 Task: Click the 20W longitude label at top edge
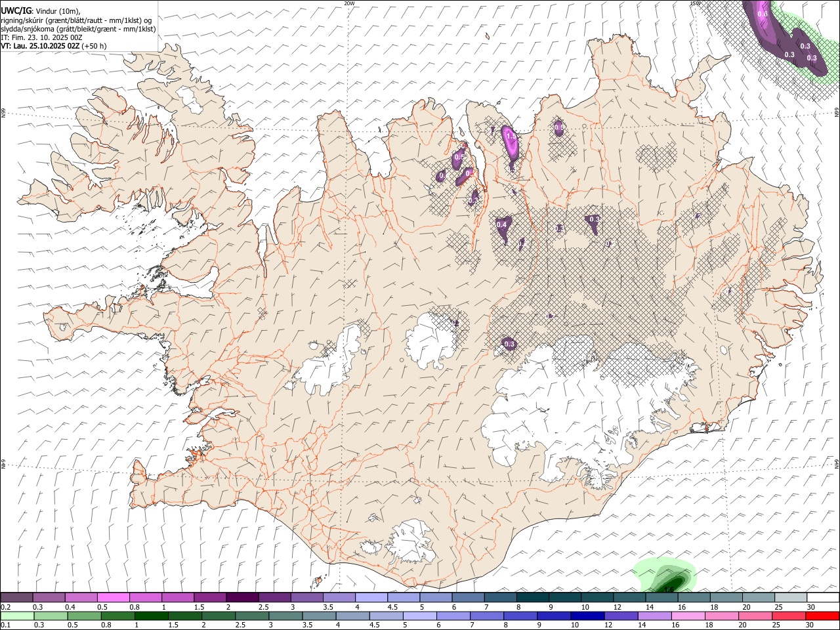click(349, 3)
